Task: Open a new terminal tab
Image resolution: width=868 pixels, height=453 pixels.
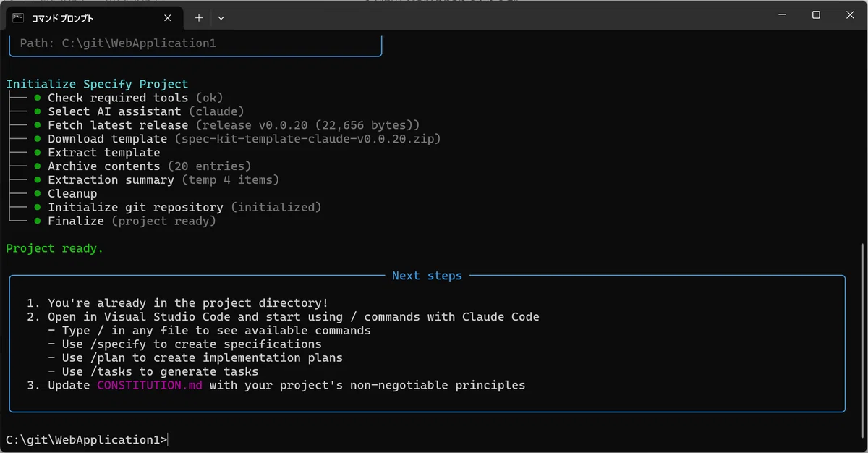Action: tap(199, 18)
